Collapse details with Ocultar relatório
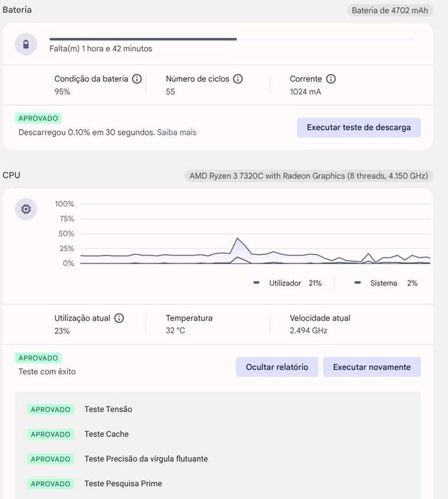 point(277,367)
